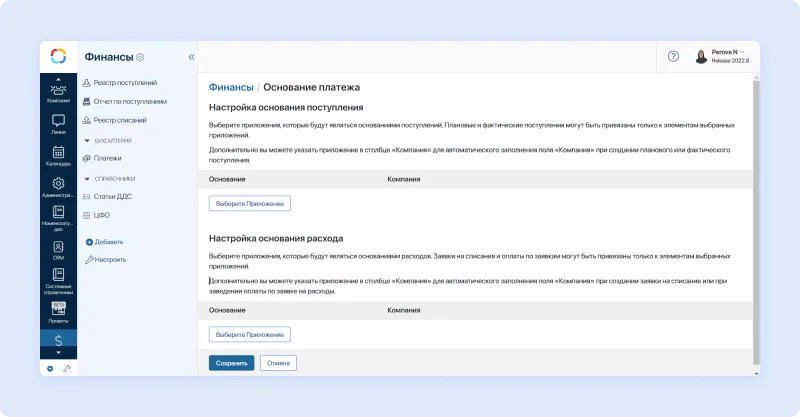Open the CRM section icon
Viewport: 800px width, 417px height.
(58, 247)
